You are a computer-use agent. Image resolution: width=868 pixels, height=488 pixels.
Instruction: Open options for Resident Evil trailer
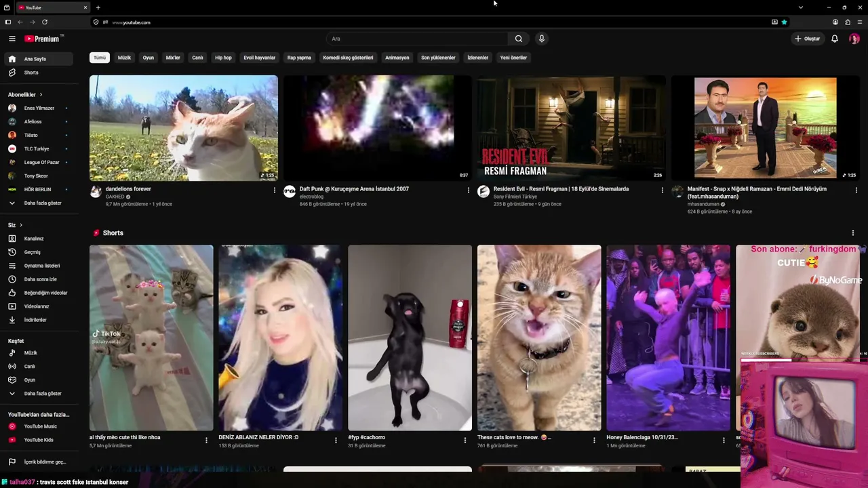(663, 190)
